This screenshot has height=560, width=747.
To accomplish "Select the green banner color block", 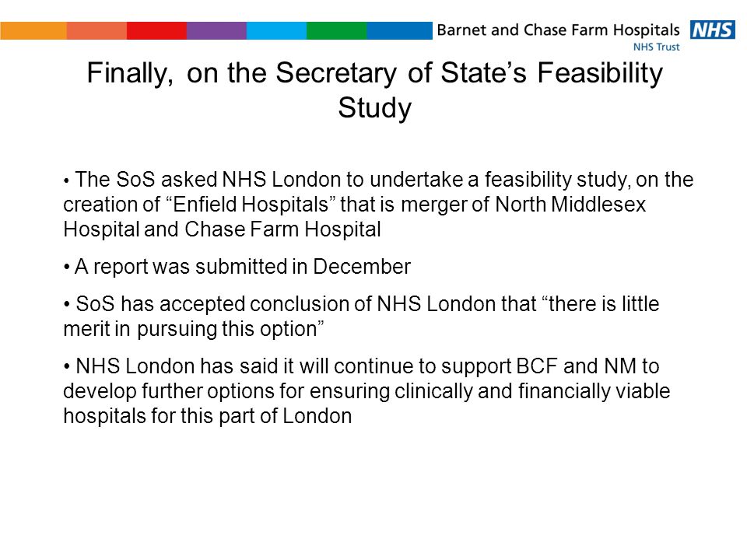I will pyautogui.click(x=336, y=30).
